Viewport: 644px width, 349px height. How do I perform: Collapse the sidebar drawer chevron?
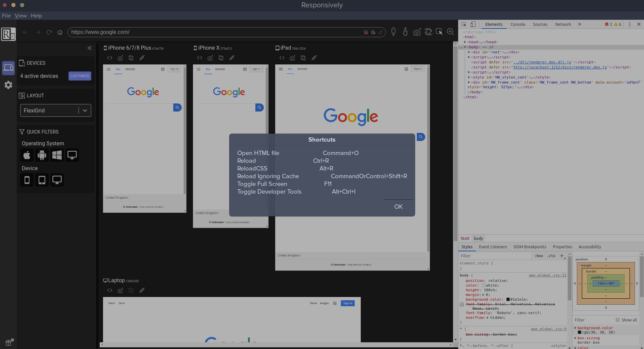(x=90, y=48)
